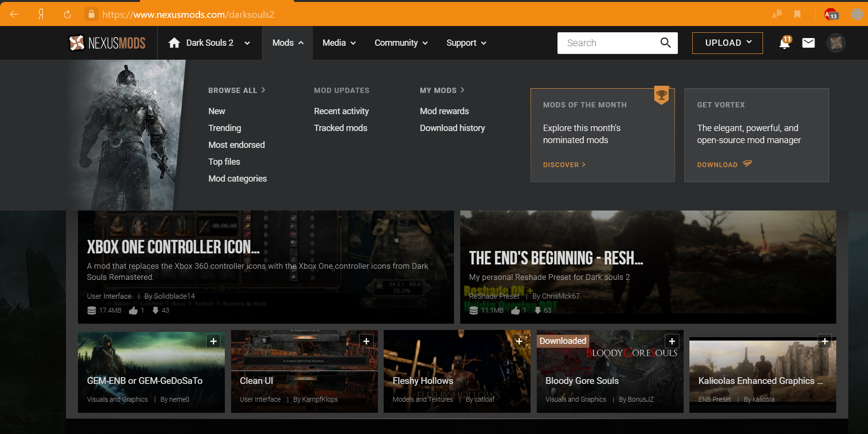Image resolution: width=868 pixels, height=434 pixels.
Task: Click the trophy icon on Mods of the Month
Action: pyautogui.click(x=661, y=95)
